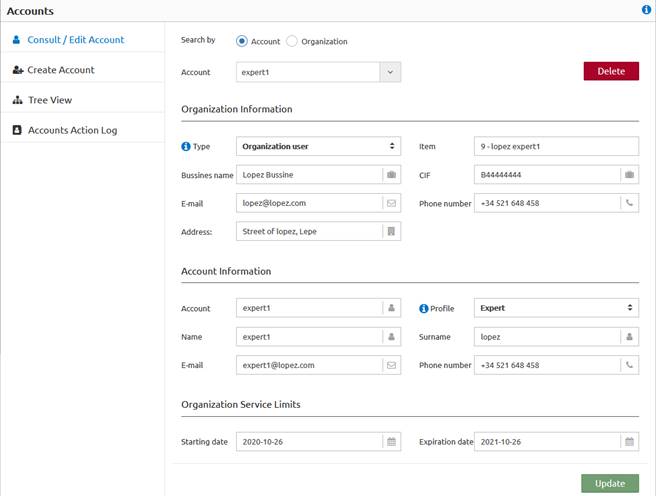Click the hierarchy icon beside Tree View
The image size is (656, 496).
pyautogui.click(x=18, y=100)
